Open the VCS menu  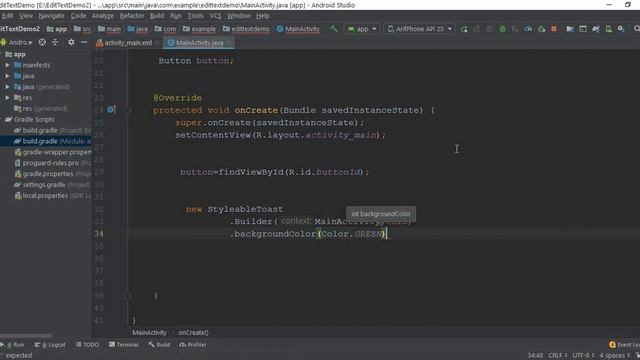click(215, 16)
